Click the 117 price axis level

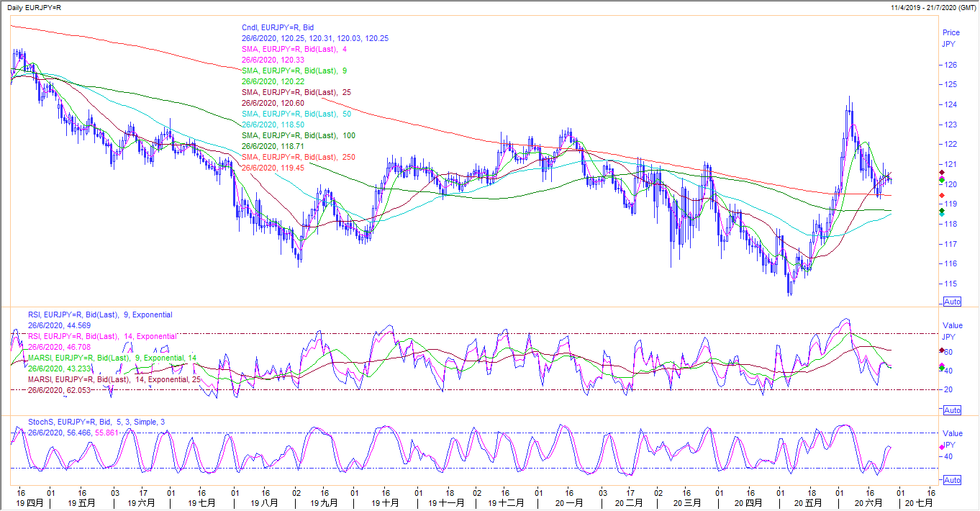(950, 243)
